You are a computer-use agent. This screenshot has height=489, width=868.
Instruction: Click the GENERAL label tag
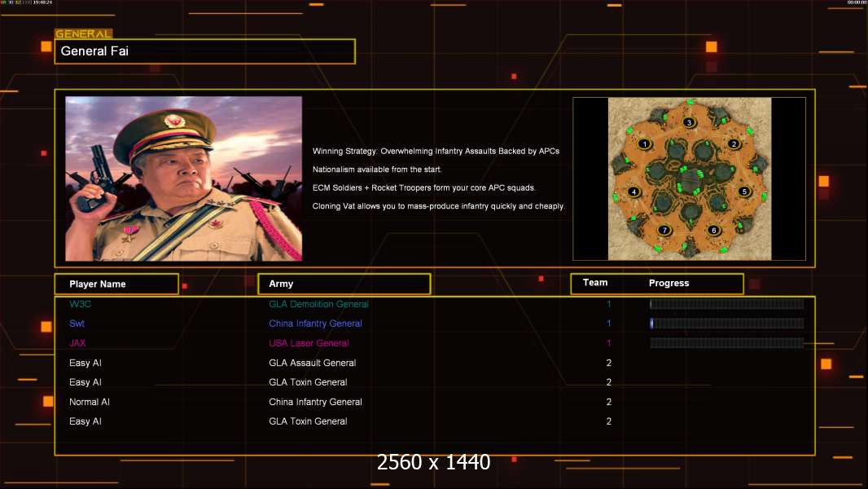tap(84, 33)
